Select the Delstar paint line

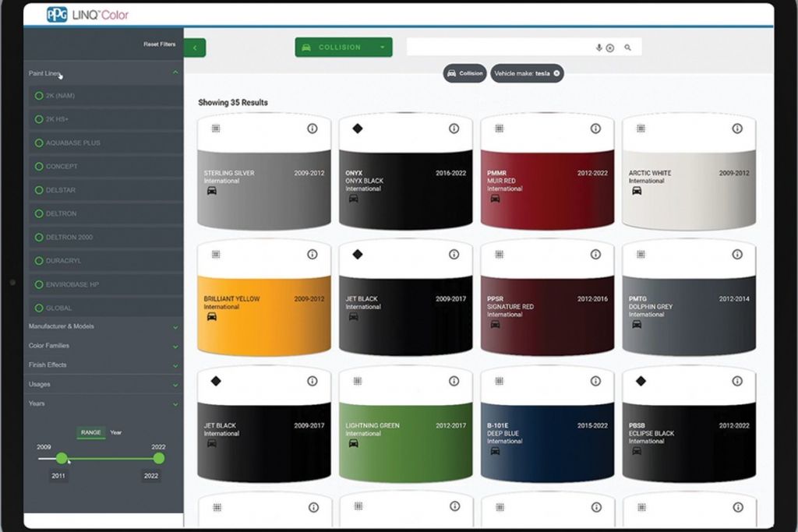[x=106, y=190]
